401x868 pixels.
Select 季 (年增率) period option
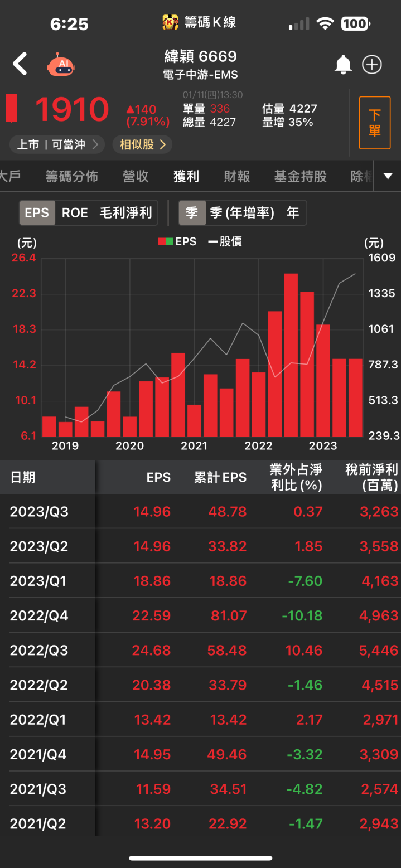(x=241, y=213)
